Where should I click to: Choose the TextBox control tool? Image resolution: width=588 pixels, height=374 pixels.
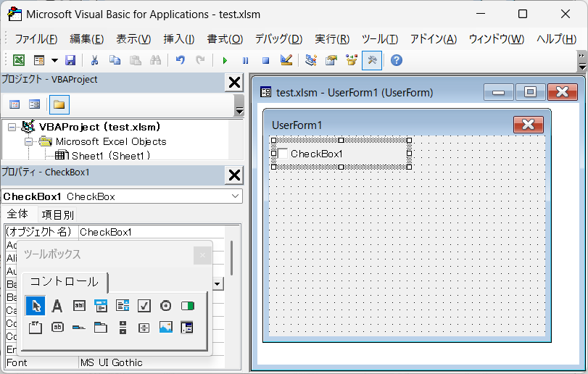(79, 306)
